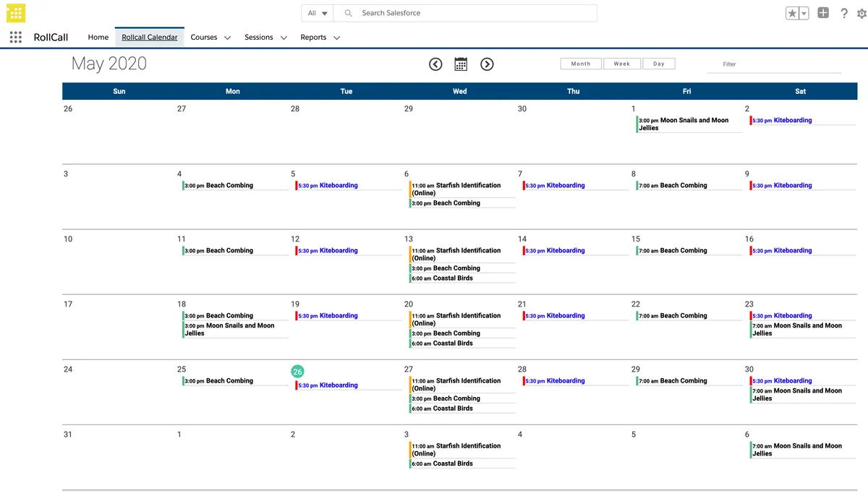The height and width of the screenshot is (496, 868).
Task: Open Starfish Identification event on May 27
Action: click(462, 385)
